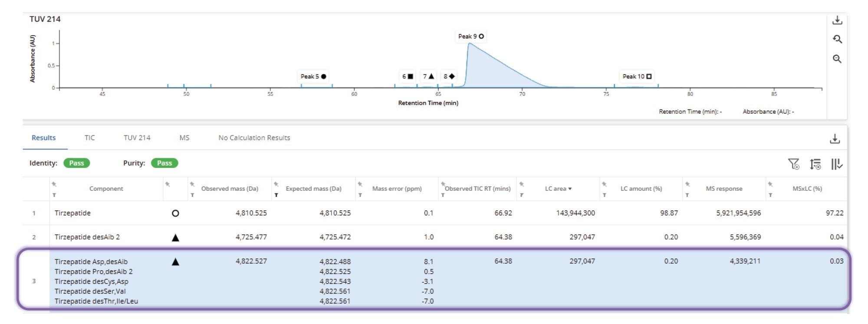The height and width of the screenshot is (324, 868).
Task: Filter the MS response column
Action: click(687, 195)
